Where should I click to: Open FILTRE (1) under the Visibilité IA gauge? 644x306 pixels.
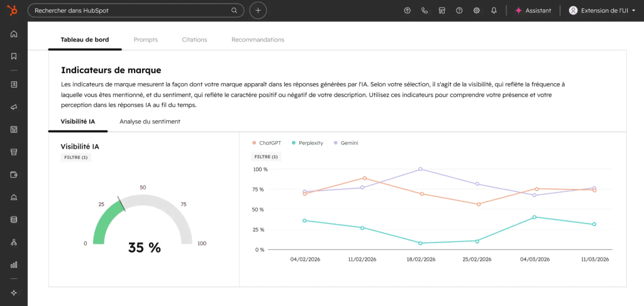[76, 157]
